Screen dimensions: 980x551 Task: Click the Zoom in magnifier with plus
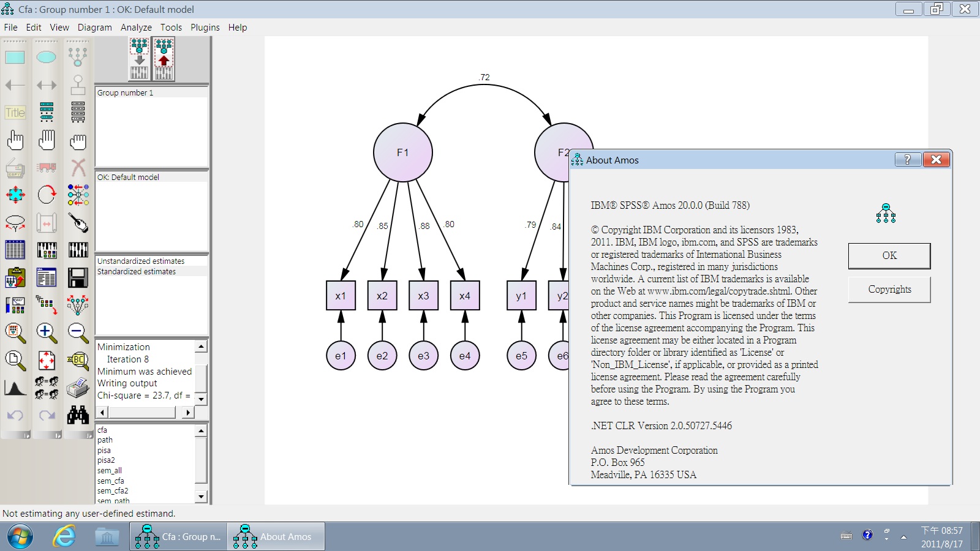[x=47, y=332]
